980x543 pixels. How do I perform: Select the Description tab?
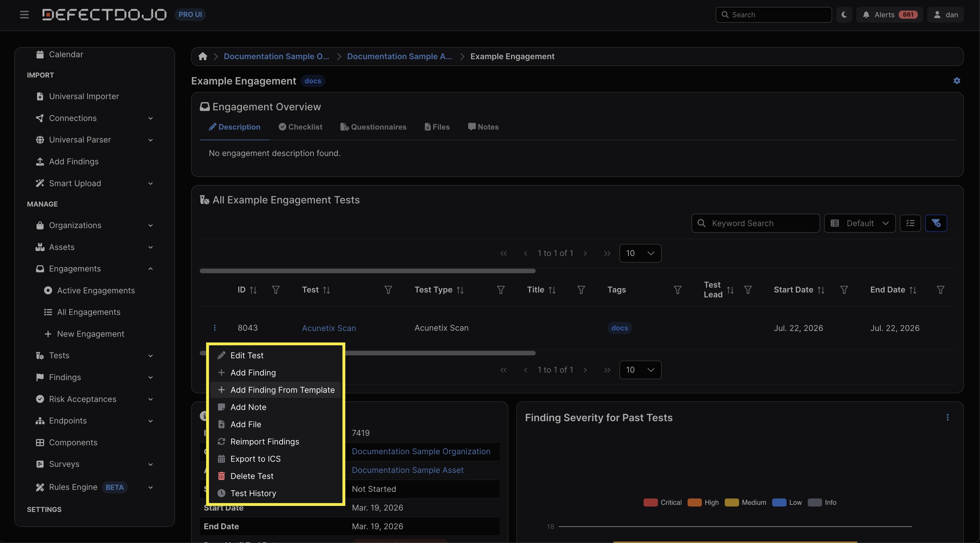pyautogui.click(x=235, y=127)
